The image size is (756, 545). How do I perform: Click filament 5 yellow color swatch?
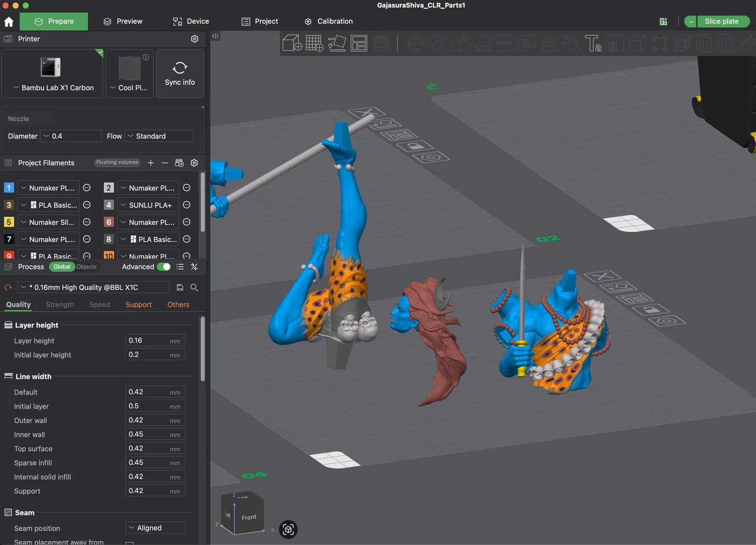9,222
